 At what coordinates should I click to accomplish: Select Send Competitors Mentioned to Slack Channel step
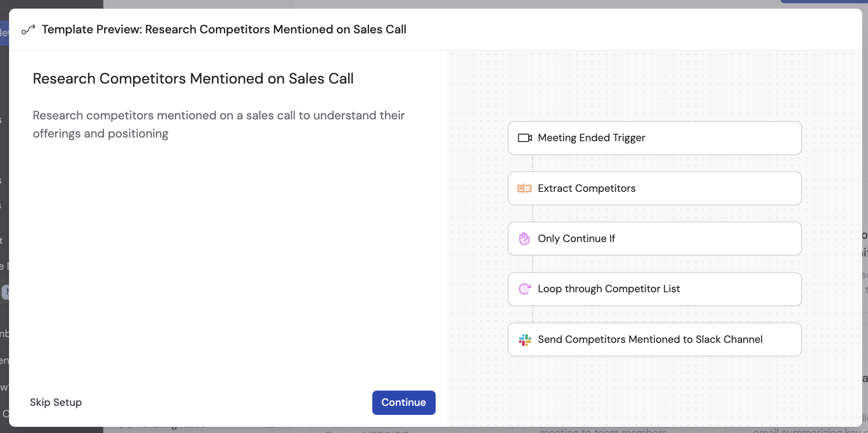pyautogui.click(x=654, y=339)
